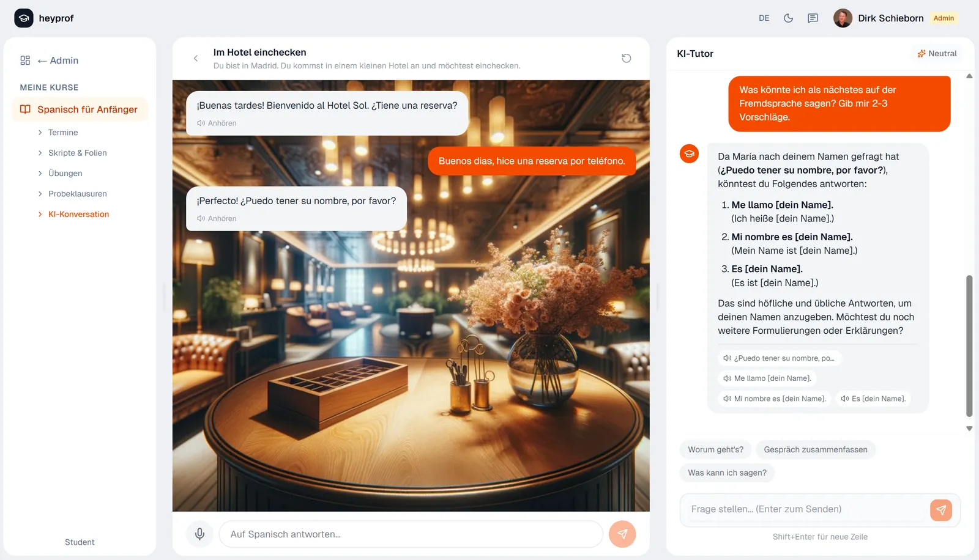Send the KI-Tutor question with paper-plane icon

[x=940, y=510]
